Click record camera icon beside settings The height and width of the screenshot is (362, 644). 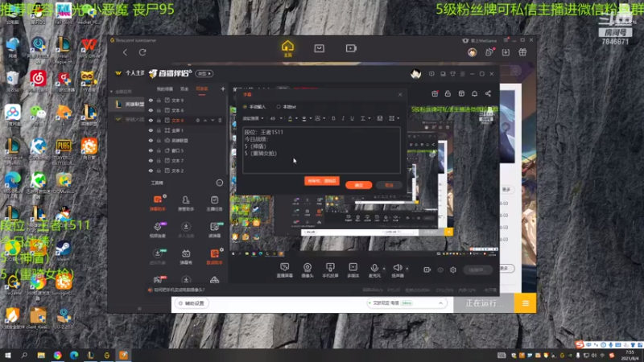(427, 269)
